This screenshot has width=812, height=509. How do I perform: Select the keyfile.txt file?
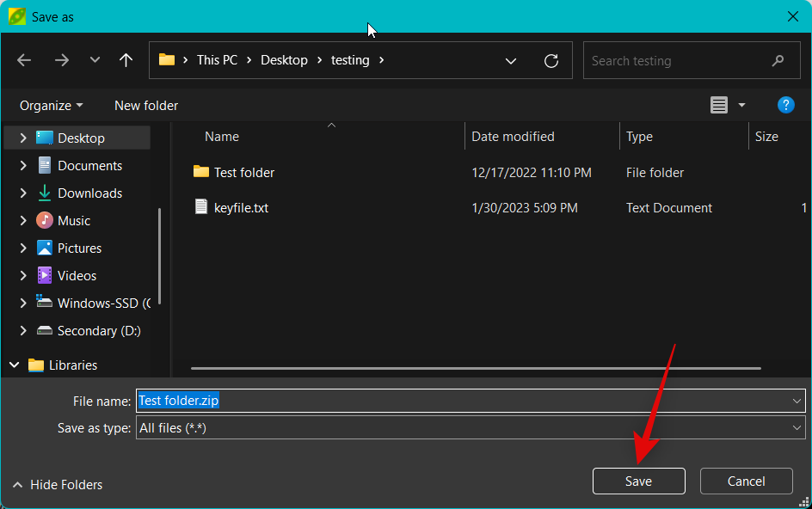pos(241,208)
